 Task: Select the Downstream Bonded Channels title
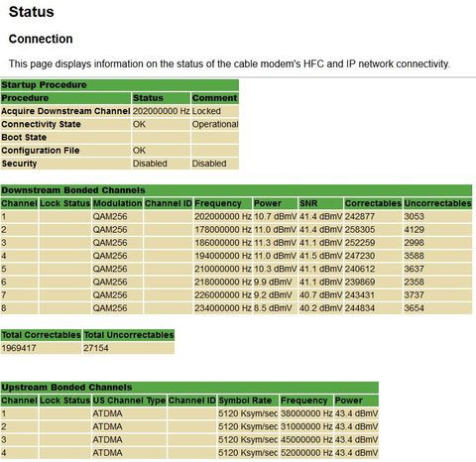73,190
